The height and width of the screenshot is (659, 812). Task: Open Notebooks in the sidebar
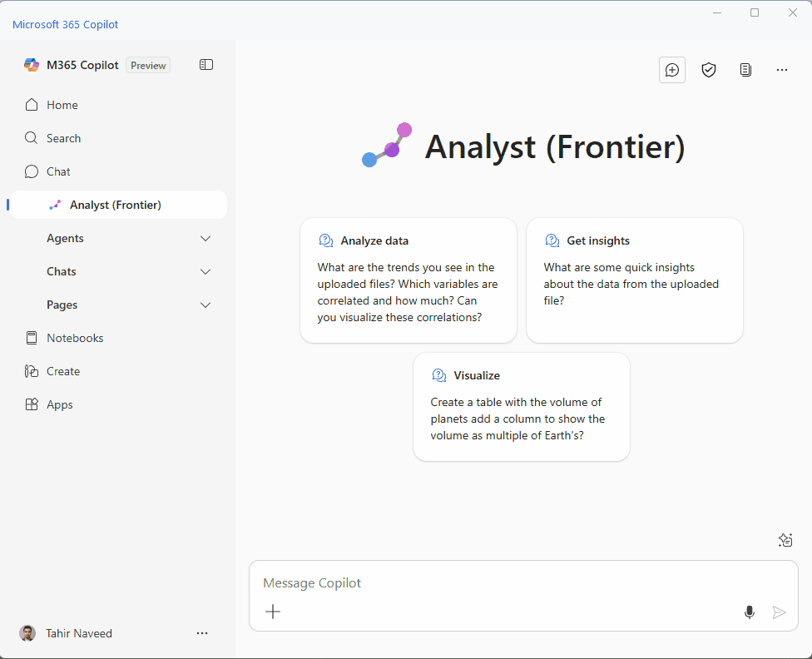click(119, 338)
